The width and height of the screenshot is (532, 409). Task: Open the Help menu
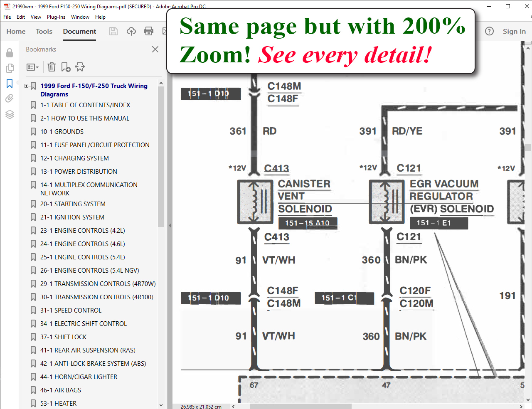click(x=100, y=17)
